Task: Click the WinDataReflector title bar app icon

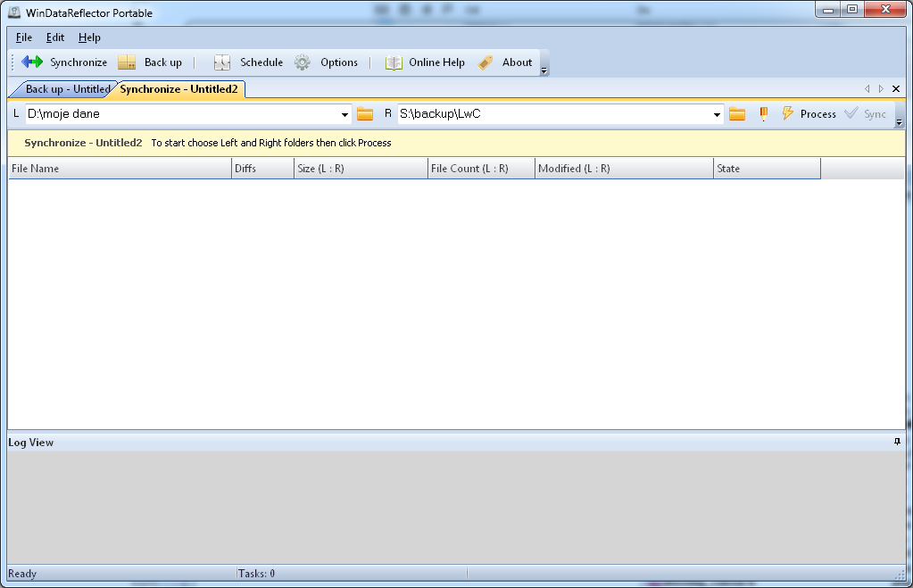Action: click(x=14, y=12)
